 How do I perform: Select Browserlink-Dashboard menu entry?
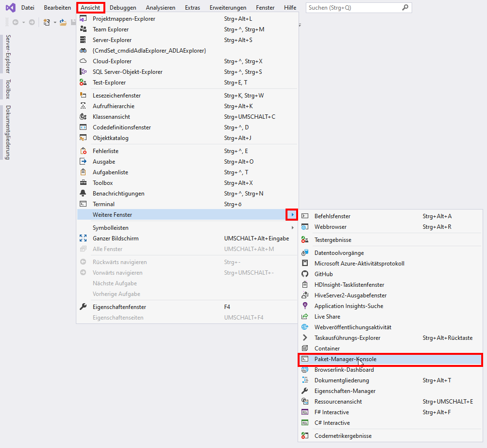390,369
